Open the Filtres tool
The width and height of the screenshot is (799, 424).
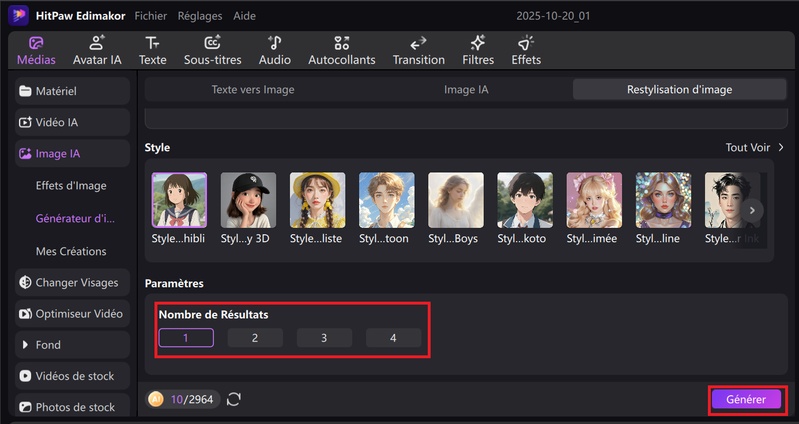[x=478, y=50]
